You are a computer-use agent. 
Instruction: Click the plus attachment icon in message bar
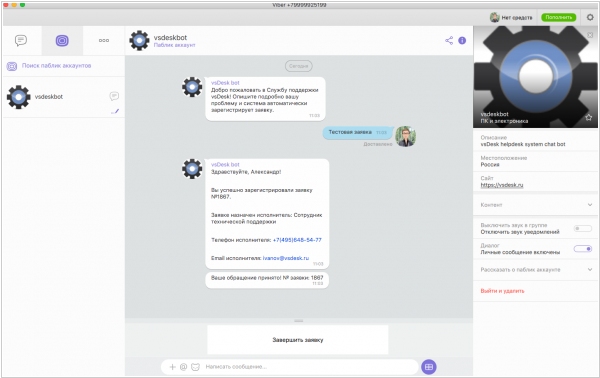click(173, 367)
